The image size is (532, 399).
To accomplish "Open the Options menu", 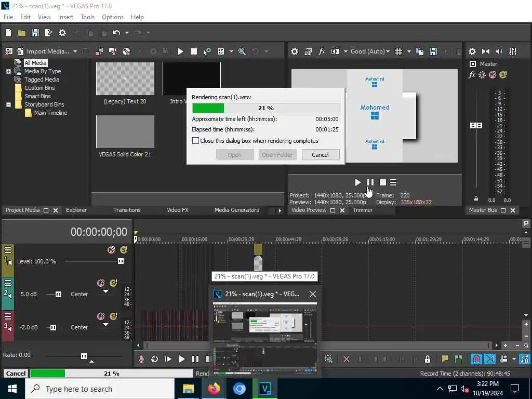I will pos(113,17).
